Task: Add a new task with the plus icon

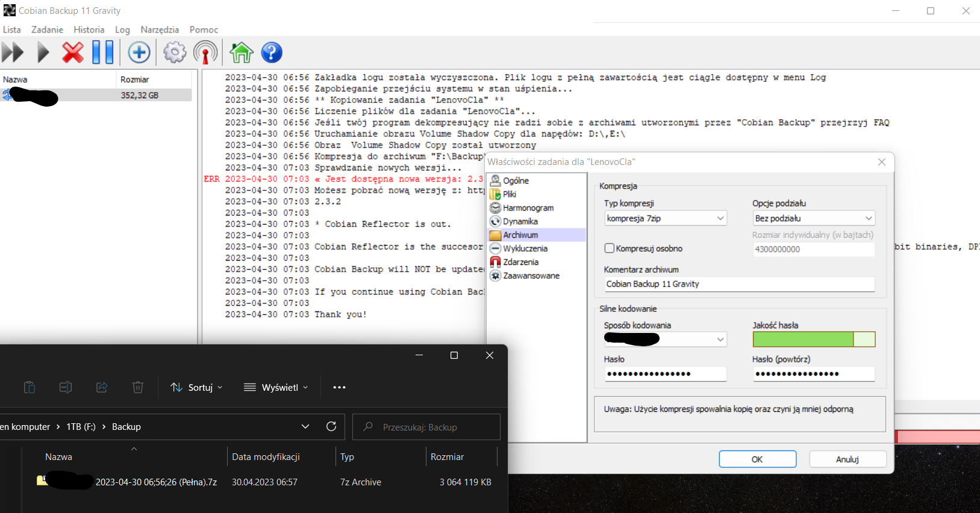Action: 139,52
